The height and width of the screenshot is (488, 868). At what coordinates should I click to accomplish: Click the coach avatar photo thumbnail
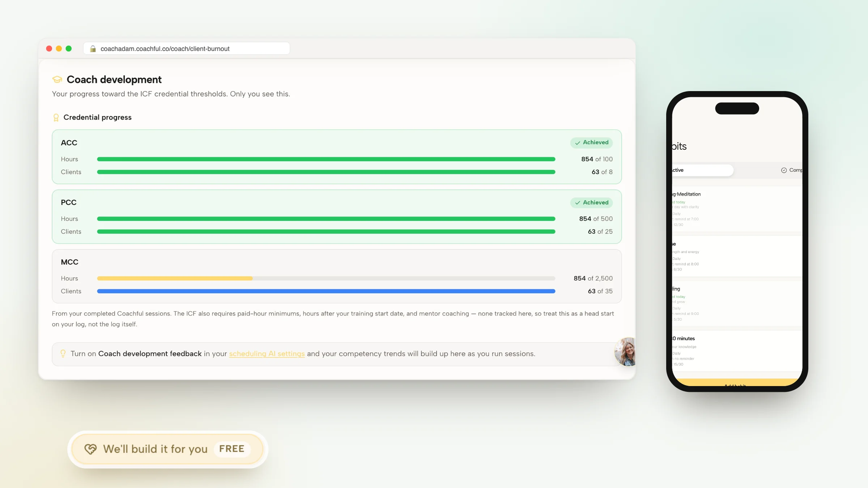(625, 352)
